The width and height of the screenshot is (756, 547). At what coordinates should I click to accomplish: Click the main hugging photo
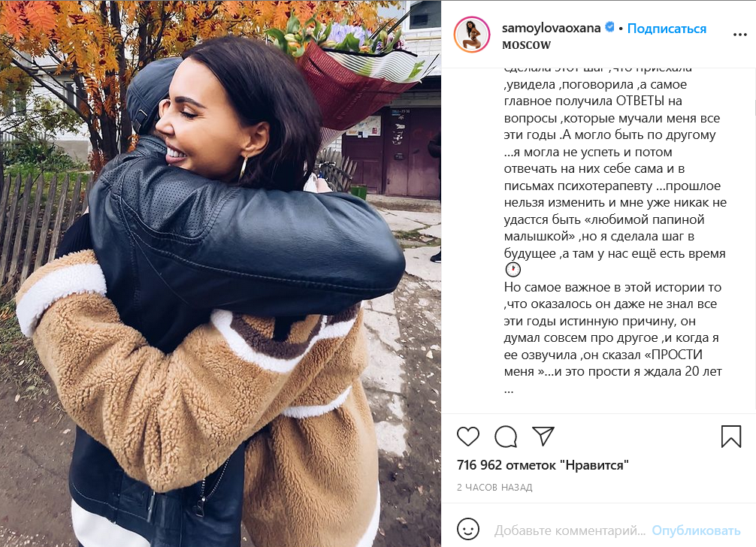point(220,273)
